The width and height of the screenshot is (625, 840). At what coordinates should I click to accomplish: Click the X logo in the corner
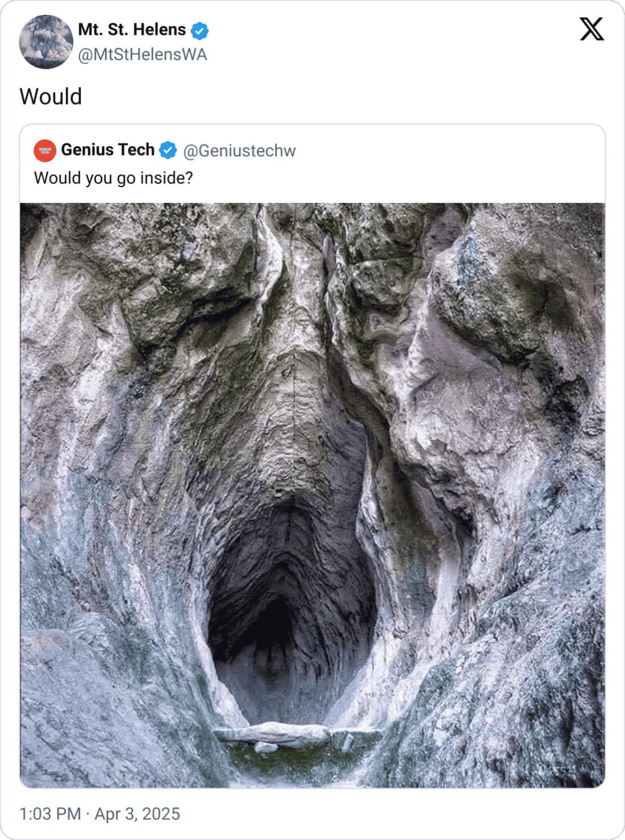591,29
